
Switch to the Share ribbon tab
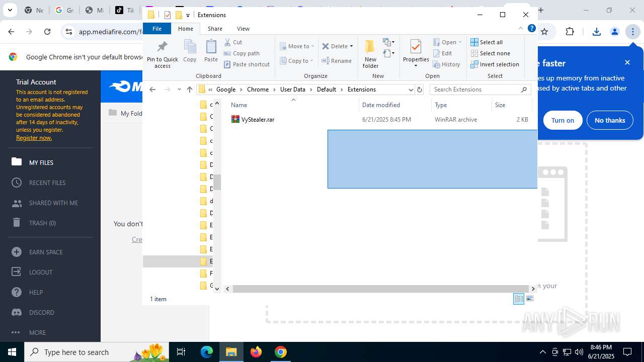pos(215,29)
